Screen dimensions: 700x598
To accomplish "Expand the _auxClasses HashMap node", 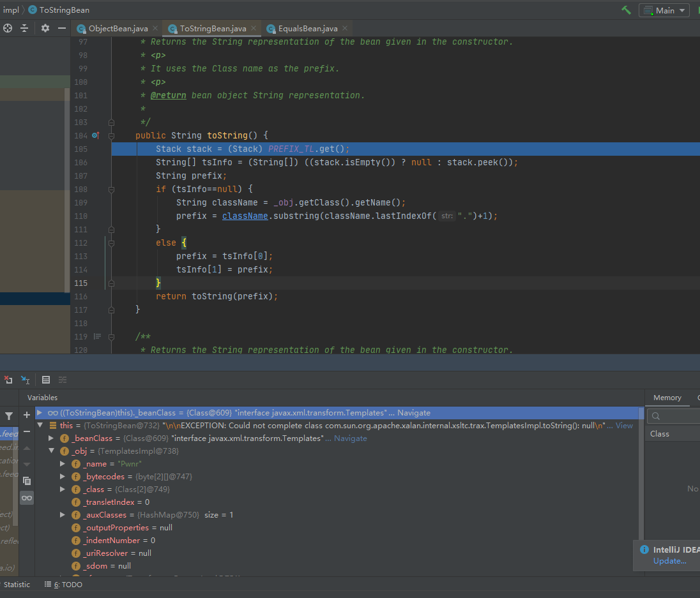I will (63, 514).
